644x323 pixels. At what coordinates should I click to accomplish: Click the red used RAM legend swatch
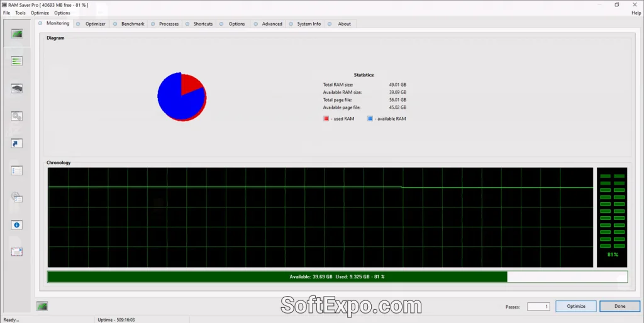(326, 119)
